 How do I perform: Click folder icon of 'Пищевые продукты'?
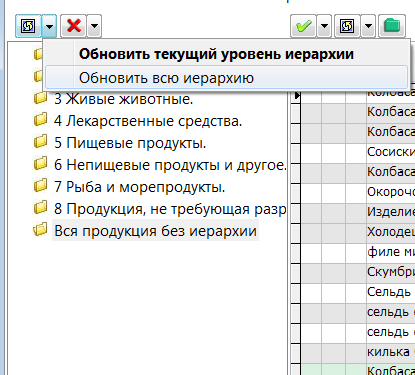(40, 142)
